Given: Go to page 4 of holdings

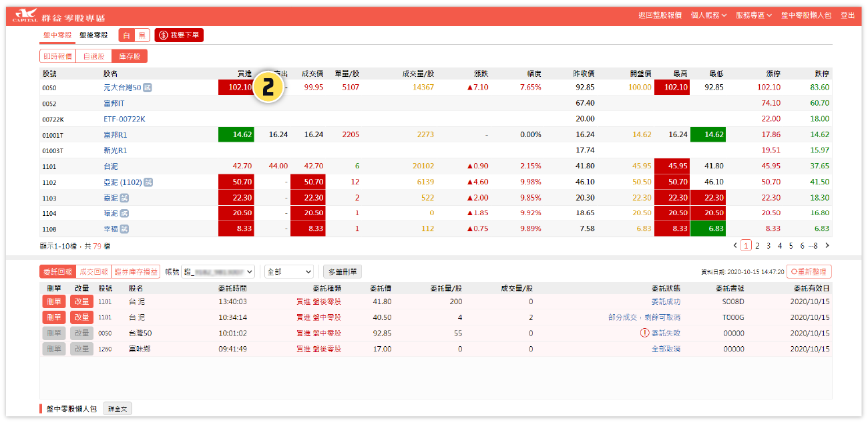Looking at the screenshot, I should click(x=780, y=245).
